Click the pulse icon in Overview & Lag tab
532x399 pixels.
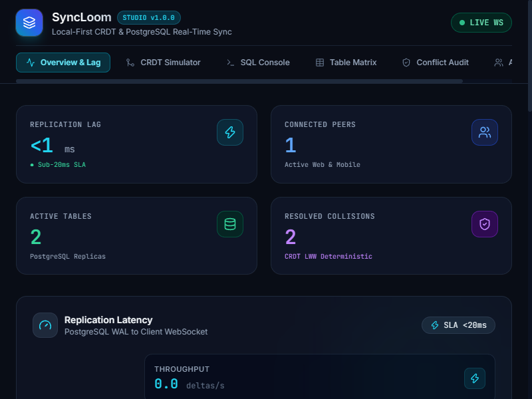tap(31, 63)
